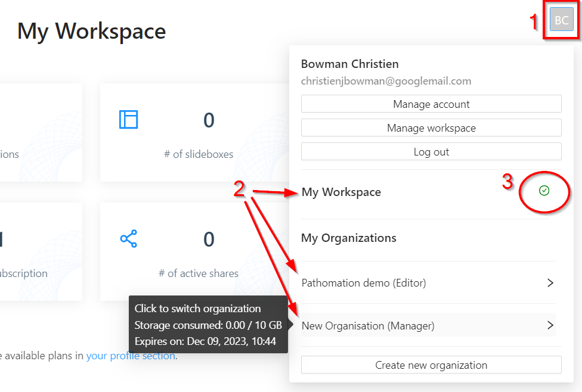Click the active shares count number

tap(209, 239)
